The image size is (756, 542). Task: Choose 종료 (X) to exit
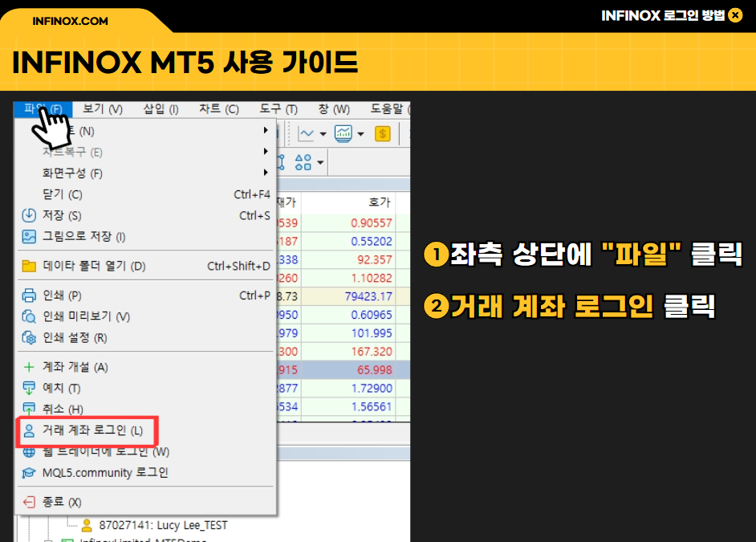tap(145, 502)
